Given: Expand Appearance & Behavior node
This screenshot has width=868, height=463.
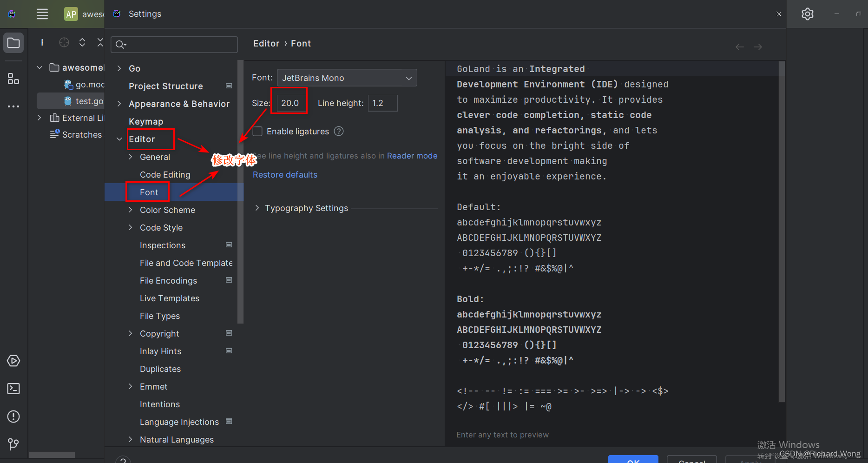Looking at the screenshot, I should [x=119, y=104].
